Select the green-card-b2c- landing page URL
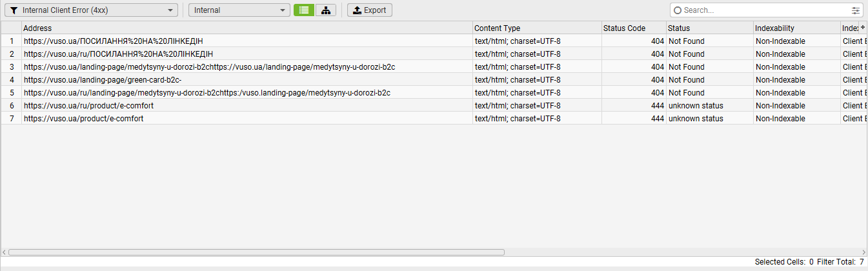Image resolution: width=868 pixels, height=271 pixels. pyautogui.click(x=103, y=80)
